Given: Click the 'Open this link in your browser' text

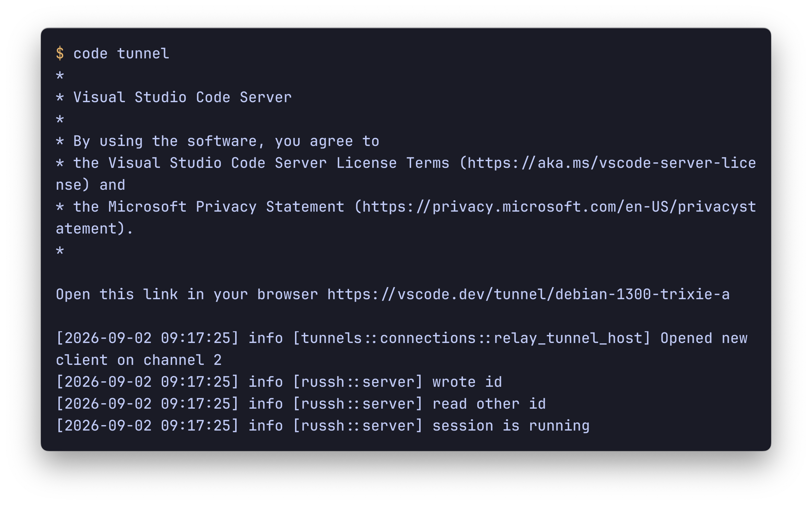Looking at the screenshot, I should click(x=187, y=294).
